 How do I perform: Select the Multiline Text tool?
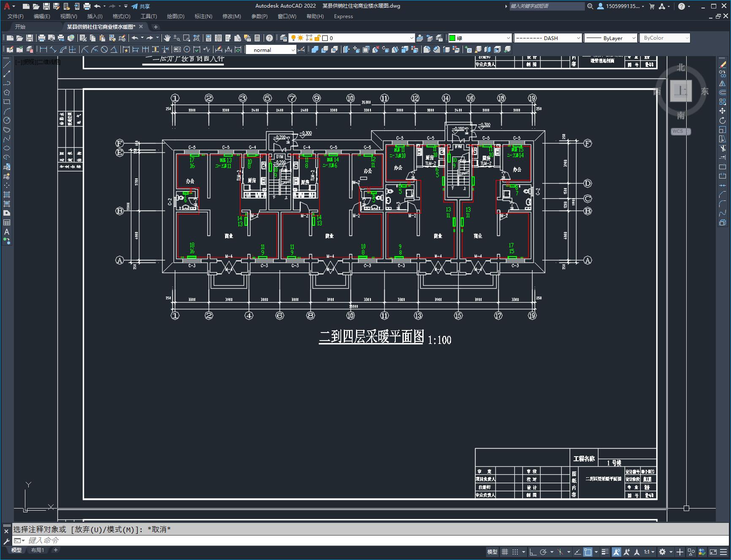tap(6, 232)
